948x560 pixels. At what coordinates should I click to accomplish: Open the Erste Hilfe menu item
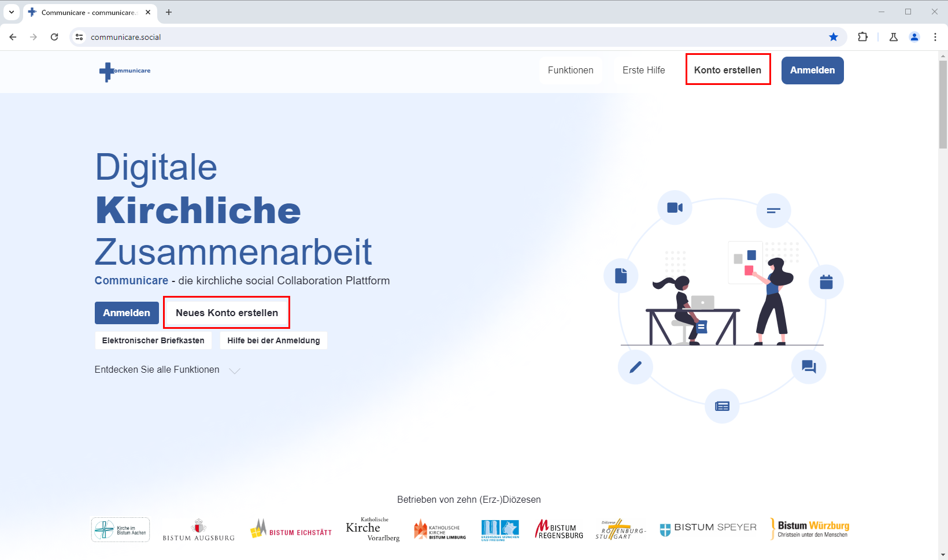[643, 70]
